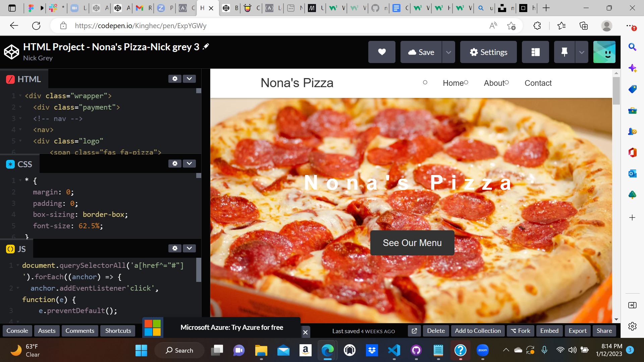Open the Console tab
This screenshot has width=644, height=362.
coord(17,331)
